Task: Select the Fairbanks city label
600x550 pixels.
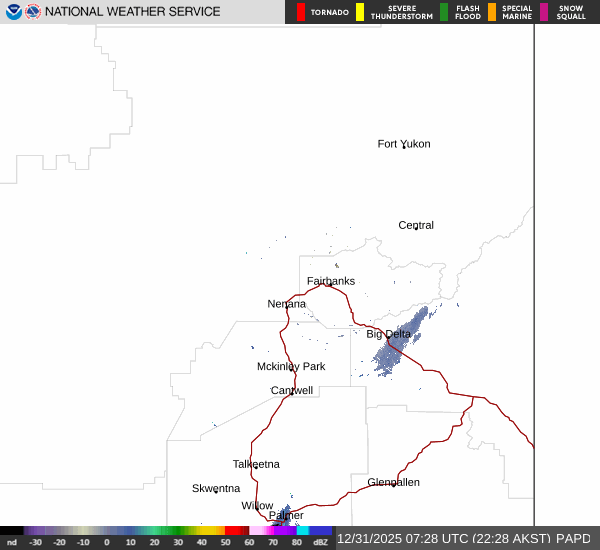Action: click(330, 281)
